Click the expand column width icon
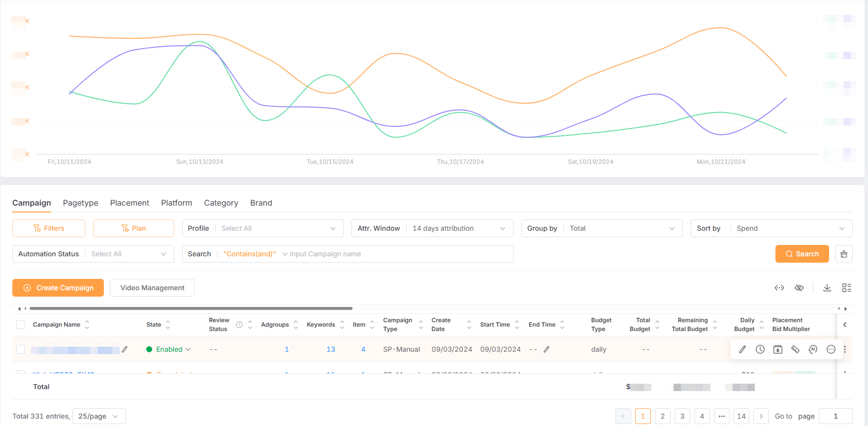 point(779,288)
